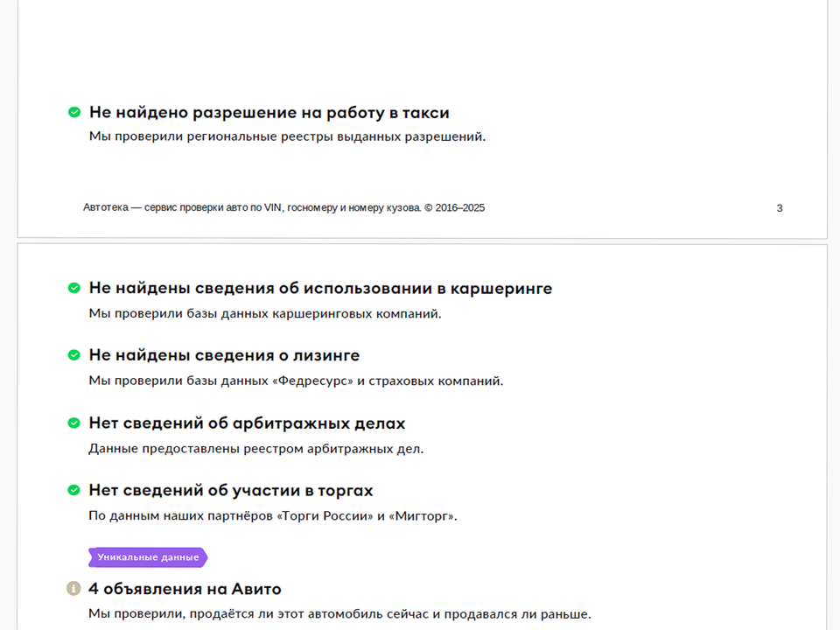The image size is (840, 630).
Task: Select text 'Данные предоставлены реестром арбитражных дел.'
Action: tap(256, 448)
